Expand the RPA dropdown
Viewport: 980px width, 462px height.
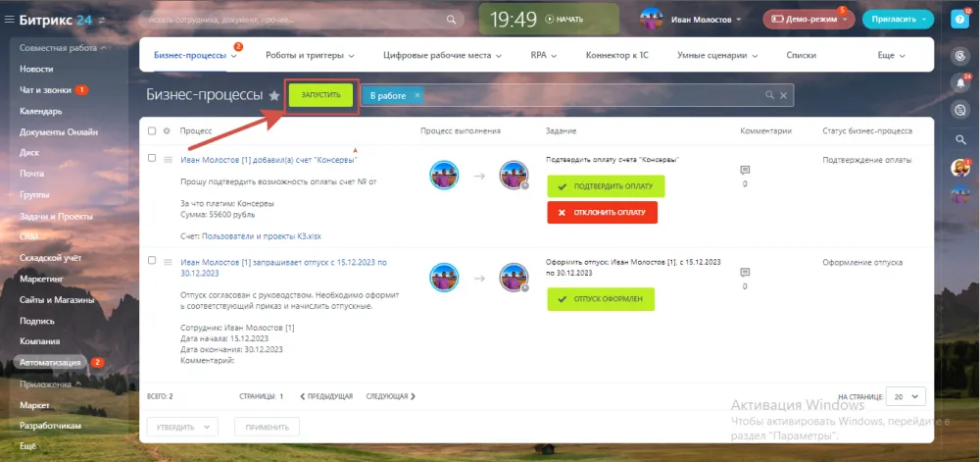point(553,56)
